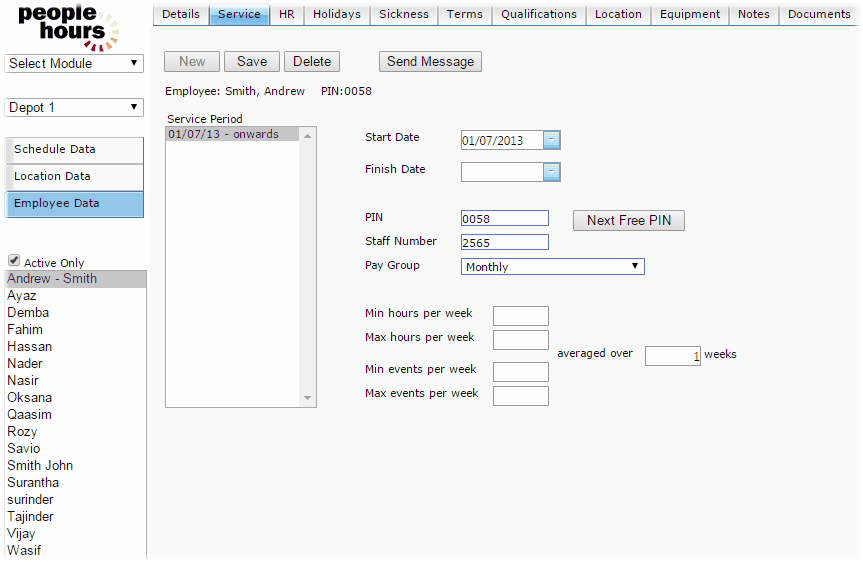
Task: Open the Finish Date calendar picker
Action: click(x=551, y=173)
